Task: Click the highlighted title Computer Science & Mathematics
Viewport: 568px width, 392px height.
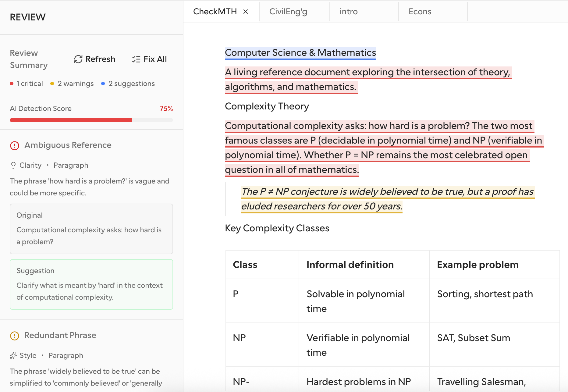Action: point(300,53)
